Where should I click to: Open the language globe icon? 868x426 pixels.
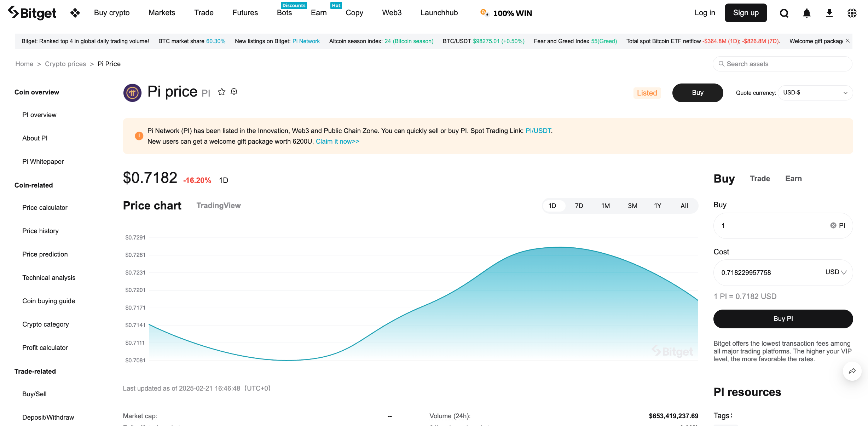[x=852, y=13]
